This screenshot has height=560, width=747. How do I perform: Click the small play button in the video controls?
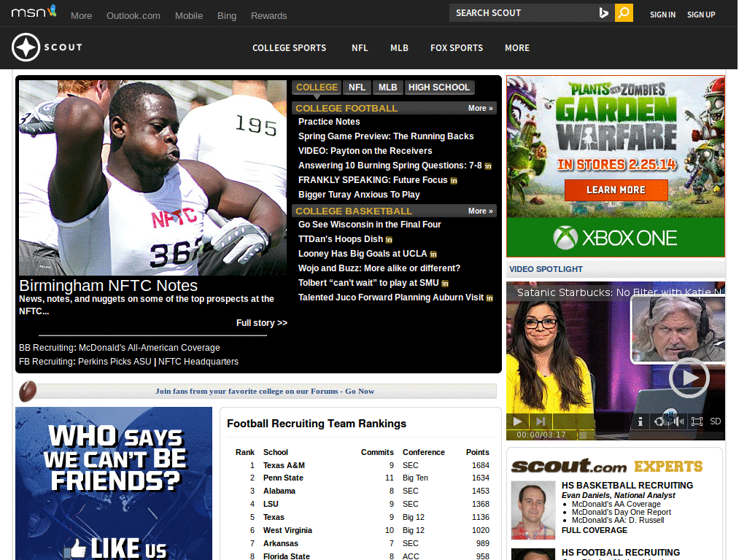(x=517, y=421)
